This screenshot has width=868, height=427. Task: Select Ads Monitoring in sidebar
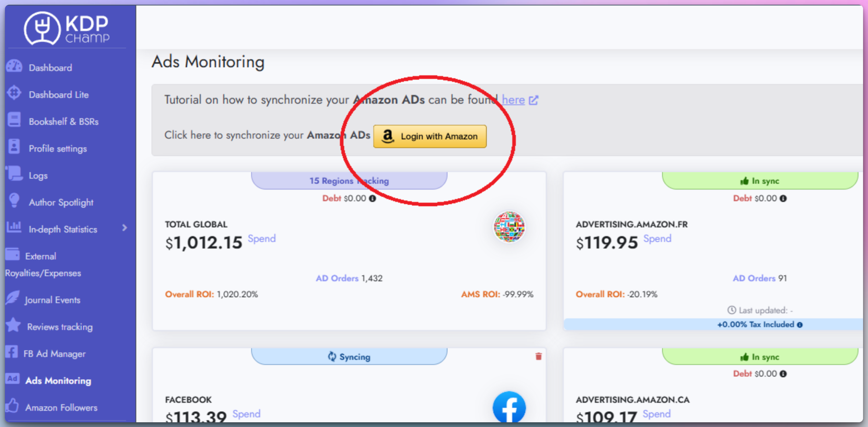58,381
